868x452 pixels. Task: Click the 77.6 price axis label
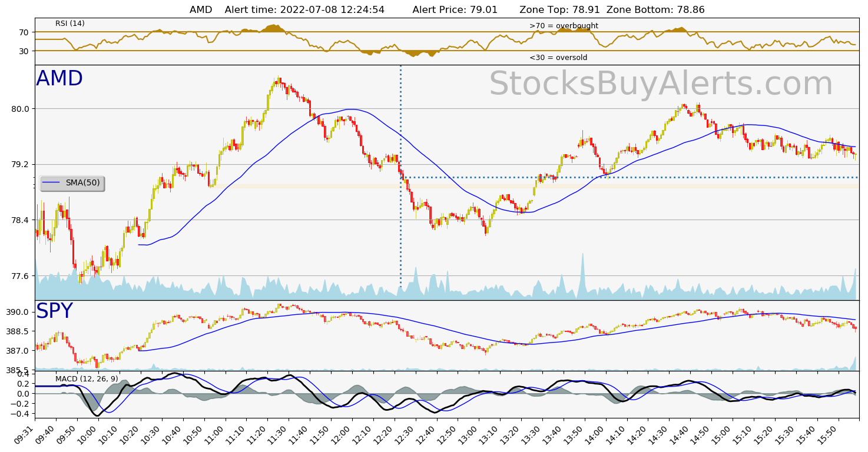point(21,276)
